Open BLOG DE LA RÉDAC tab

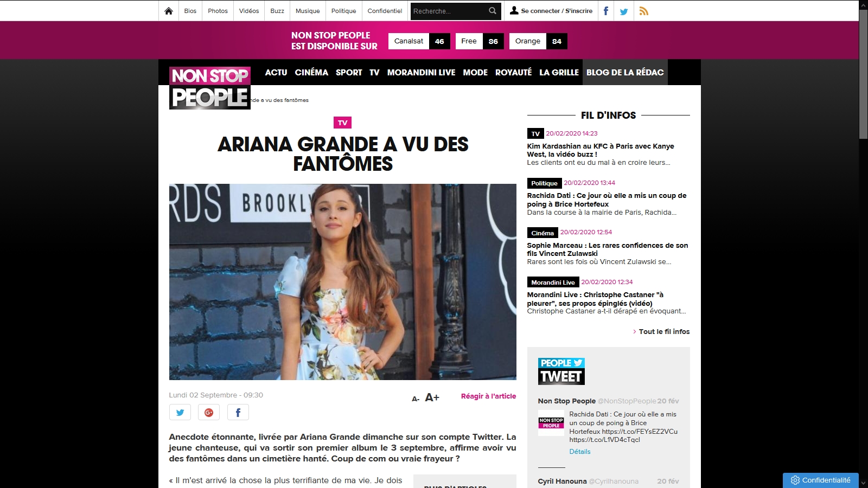click(x=625, y=72)
